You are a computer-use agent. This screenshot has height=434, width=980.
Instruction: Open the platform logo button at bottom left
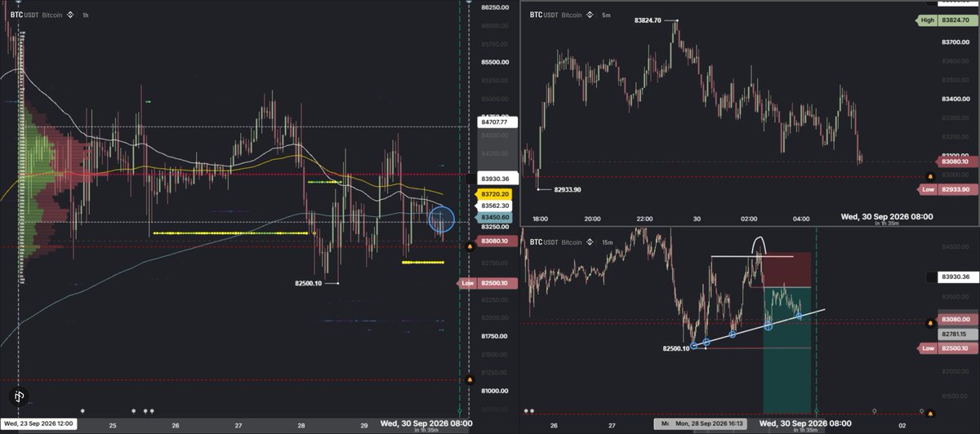click(x=19, y=397)
